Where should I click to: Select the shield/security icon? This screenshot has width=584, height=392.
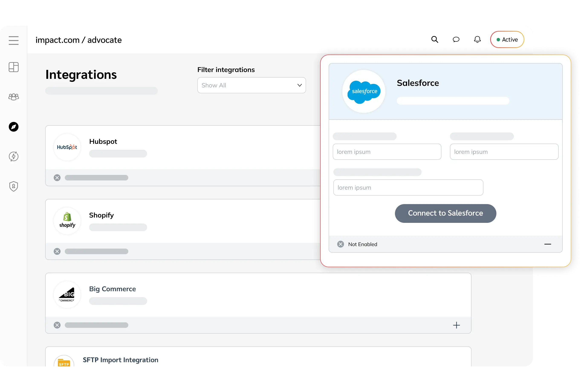click(14, 186)
